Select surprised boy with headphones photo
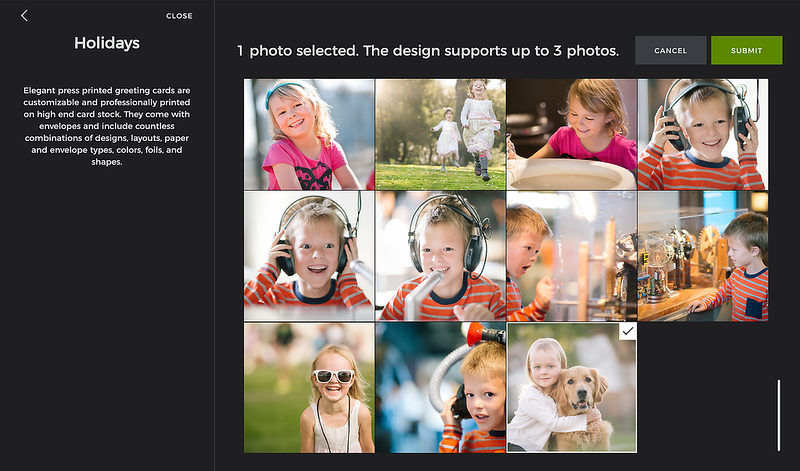 click(x=309, y=256)
